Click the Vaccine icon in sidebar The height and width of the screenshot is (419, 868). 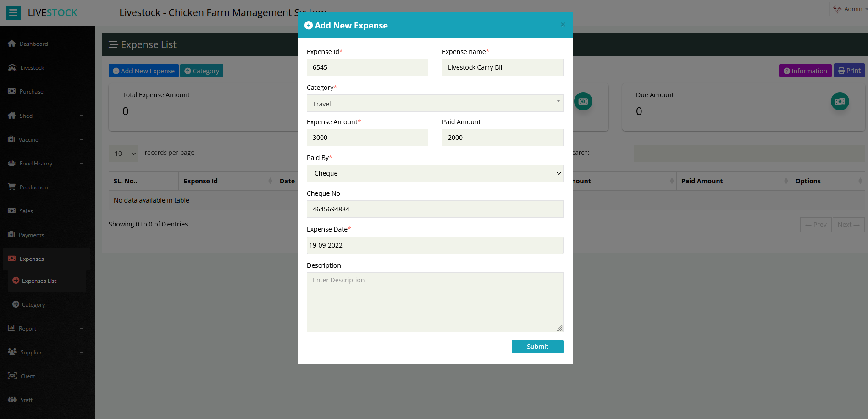pyautogui.click(x=11, y=139)
